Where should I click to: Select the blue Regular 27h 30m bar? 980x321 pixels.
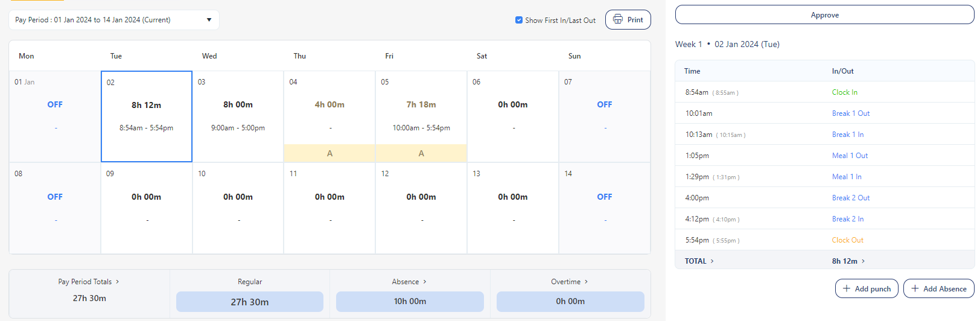[x=249, y=302]
